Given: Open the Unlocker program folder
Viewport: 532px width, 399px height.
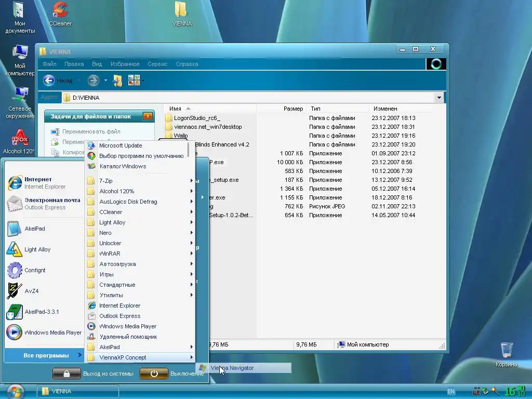Looking at the screenshot, I should 140,243.
